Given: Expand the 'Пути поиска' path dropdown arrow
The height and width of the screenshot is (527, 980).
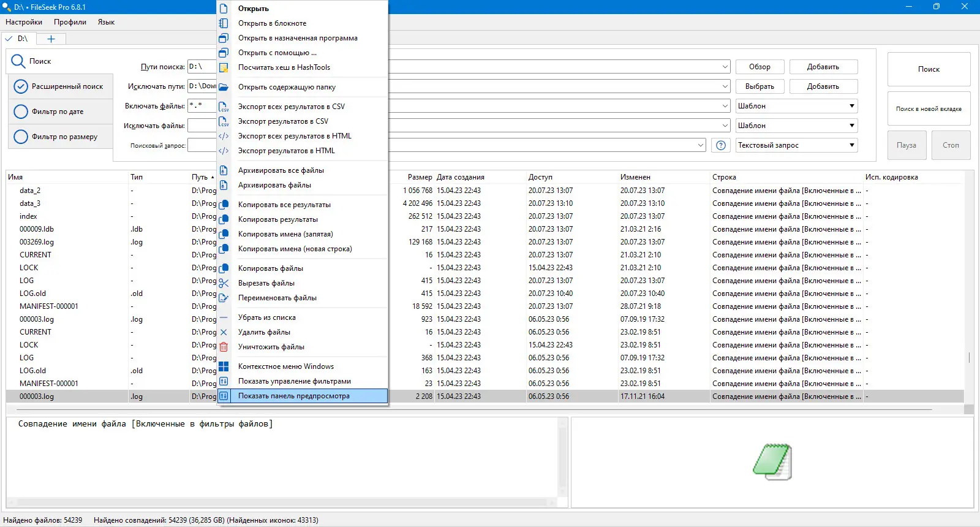Looking at the screenshot, I should 725,67.
